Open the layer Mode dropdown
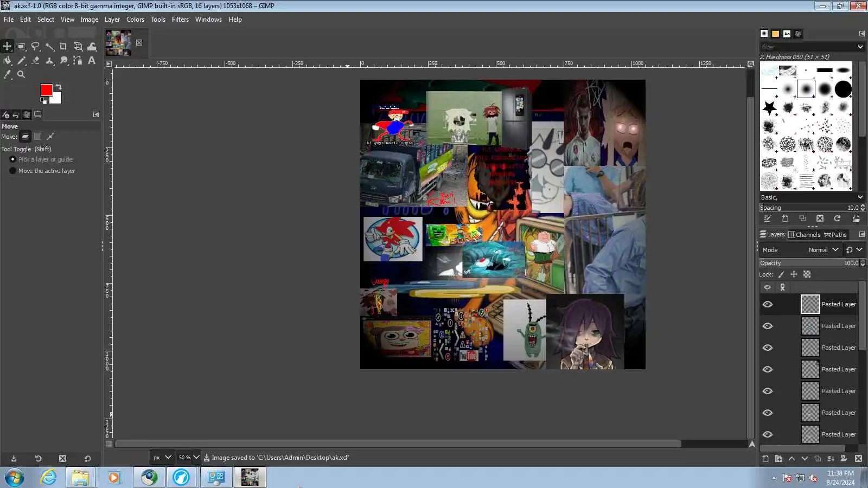This screenshot has height=488, width=868. pyautogui.click(x=801, y=250)
